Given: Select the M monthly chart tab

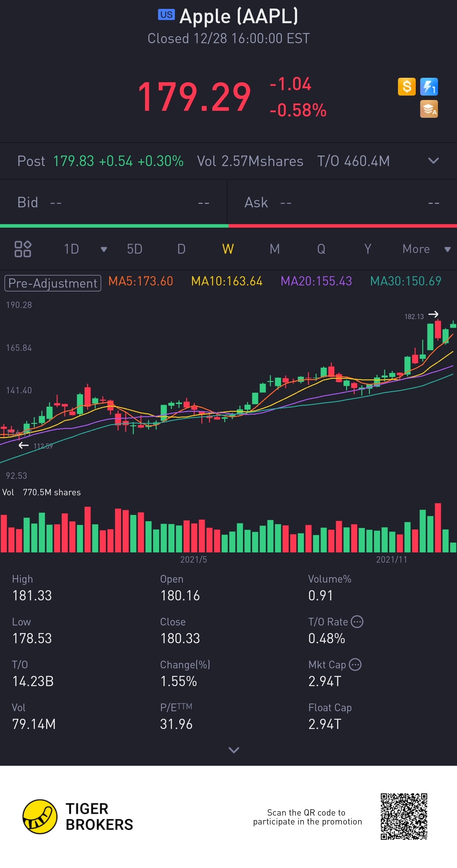Looking at the screenshot, I should [x=275, y=249].
